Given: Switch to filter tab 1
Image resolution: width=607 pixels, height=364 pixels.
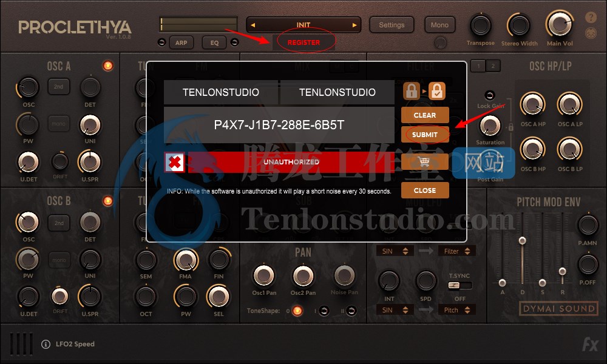Looking at the screenshot, I should pos(478,66).
